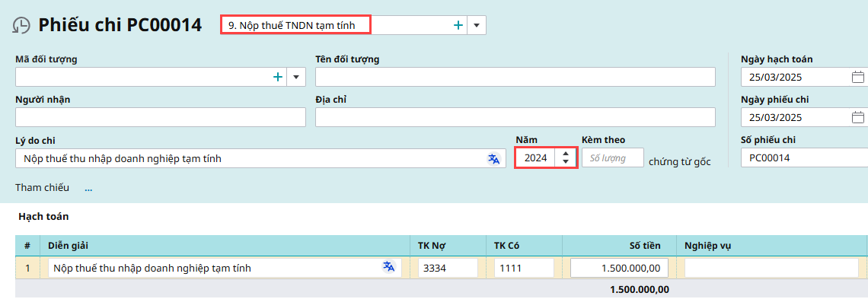The width and height of the screenshot is (868, 299).
Task: Click the Diễn giải column header
Action: (x=225, y=246)
